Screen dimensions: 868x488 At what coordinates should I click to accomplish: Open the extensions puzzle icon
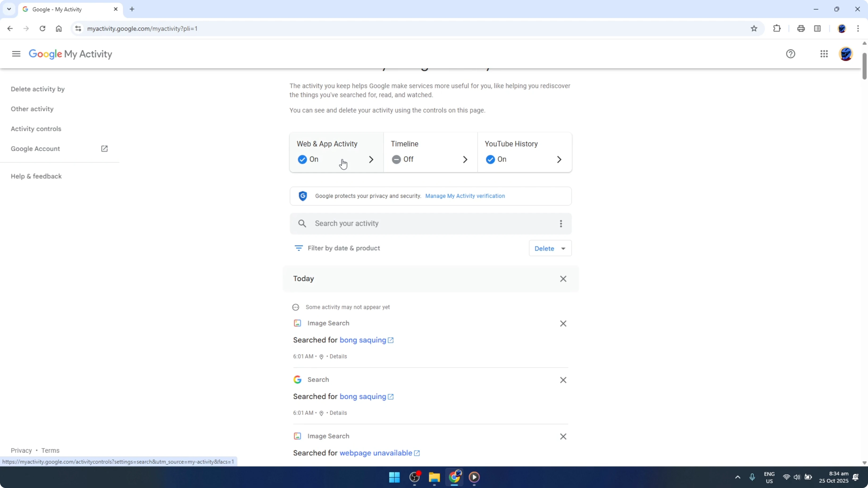(x=777, y=29)
